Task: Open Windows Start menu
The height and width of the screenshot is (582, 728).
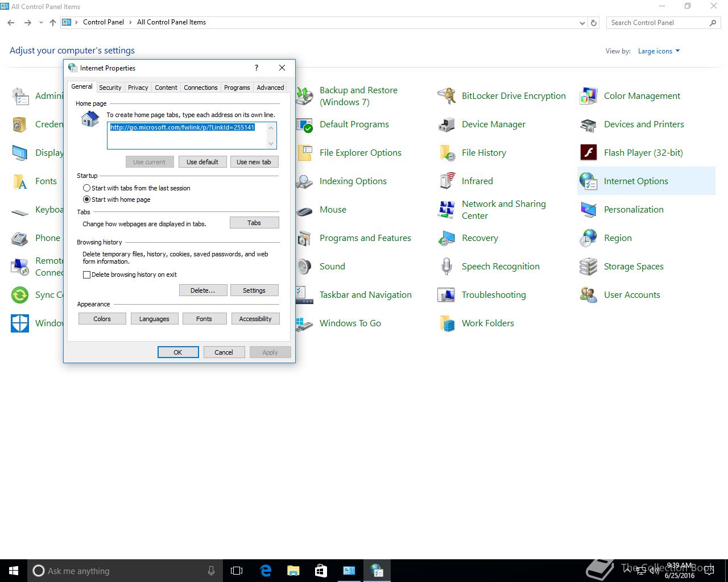Action: tap(14, 571)
